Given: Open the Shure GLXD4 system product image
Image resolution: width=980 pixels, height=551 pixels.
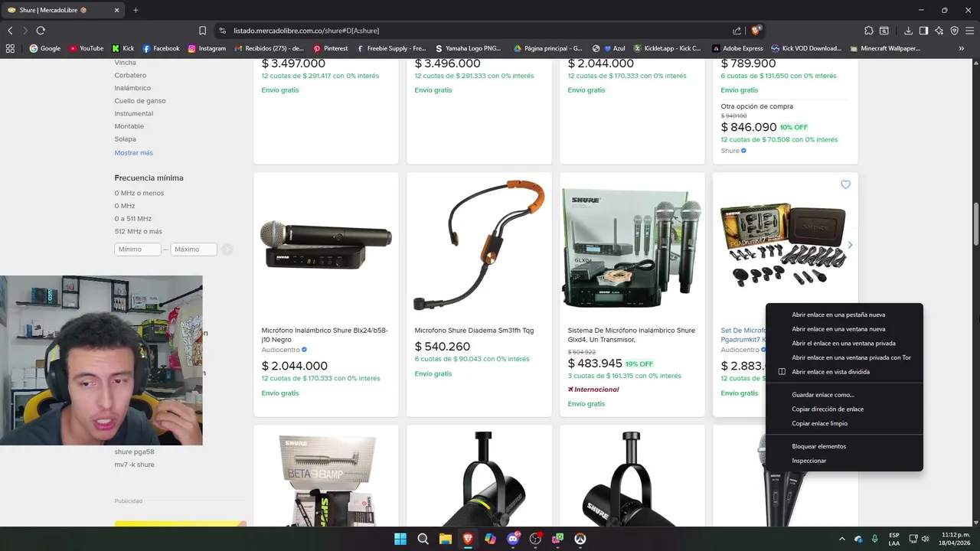Looking at the screenshot, I should coord(632,246).
